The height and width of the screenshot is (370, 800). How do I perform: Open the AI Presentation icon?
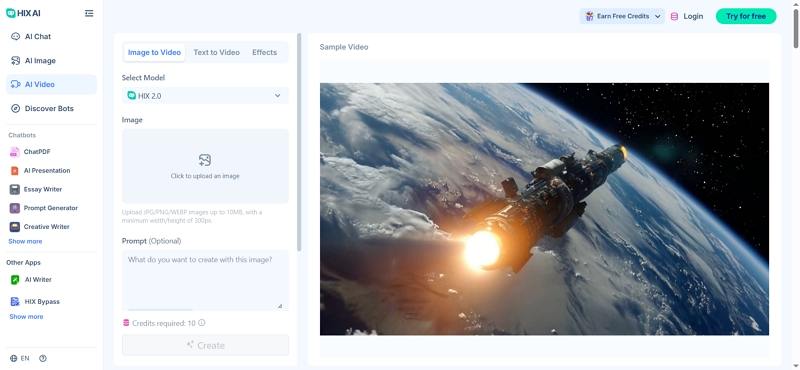coord(14,170)
